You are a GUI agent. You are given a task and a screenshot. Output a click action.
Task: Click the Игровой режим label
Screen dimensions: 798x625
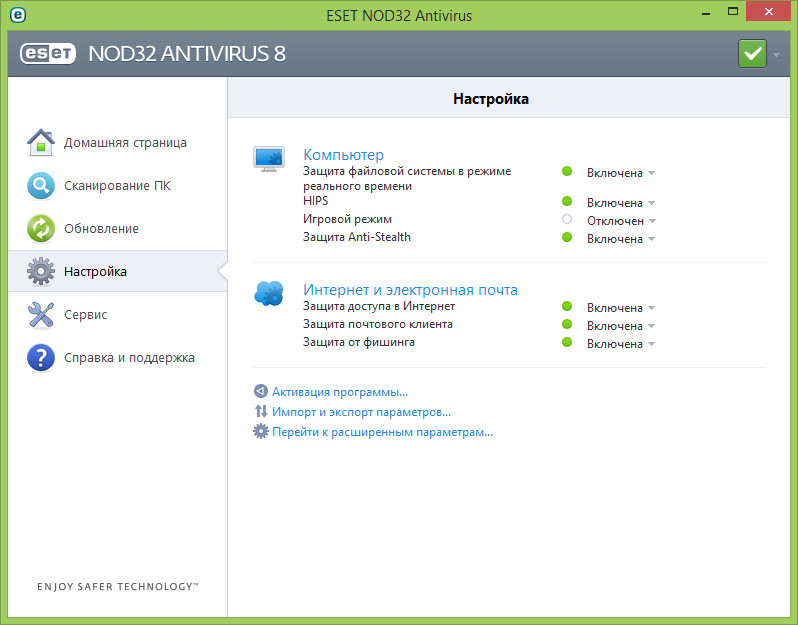(x=347, y=219)
